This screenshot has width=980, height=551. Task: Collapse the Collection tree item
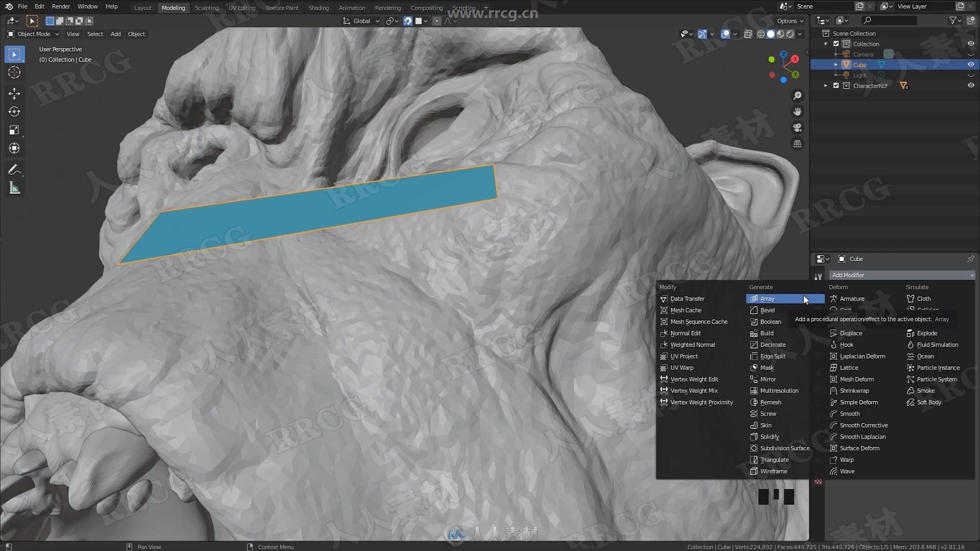coord(825,44)
